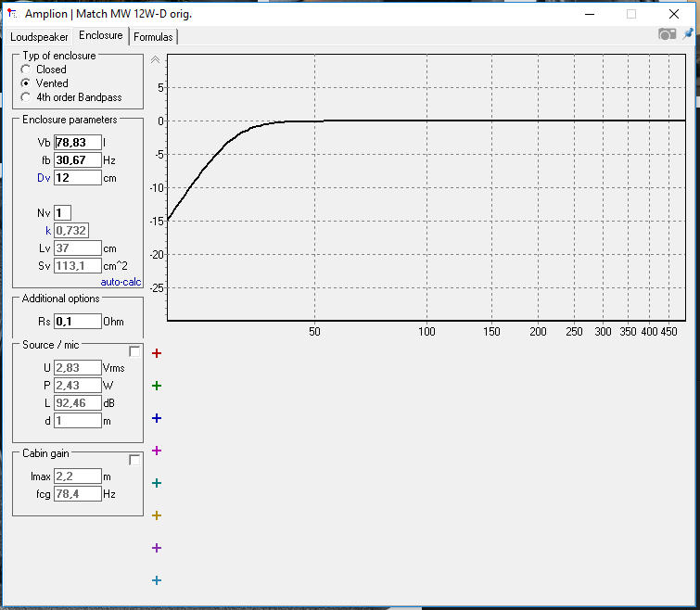Viewport: 700px width, 610px height.
Task: Click the Amplion app icon in title bar
Action: [12, 14]
